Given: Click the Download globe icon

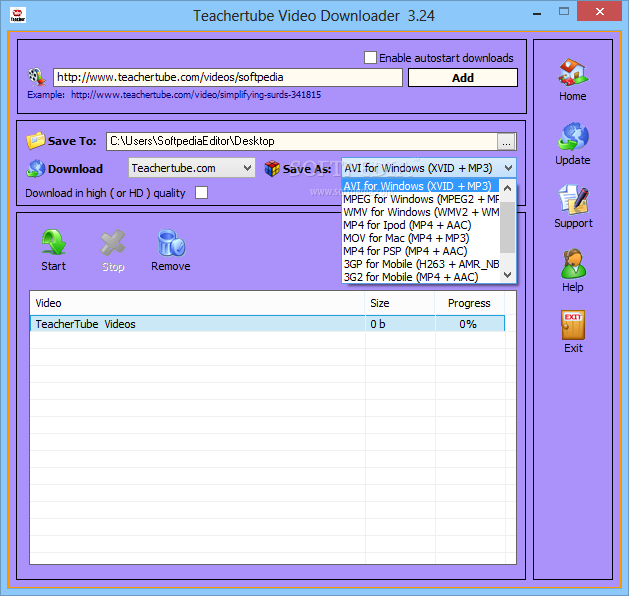Looking at the screenshot, I should pos(35,169).
